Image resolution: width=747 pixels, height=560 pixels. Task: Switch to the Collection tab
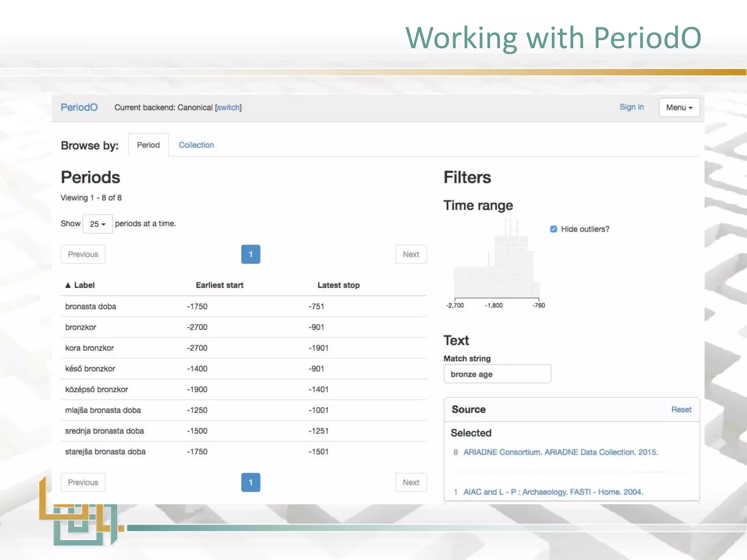pyautogui.click(x=196, y=145)
